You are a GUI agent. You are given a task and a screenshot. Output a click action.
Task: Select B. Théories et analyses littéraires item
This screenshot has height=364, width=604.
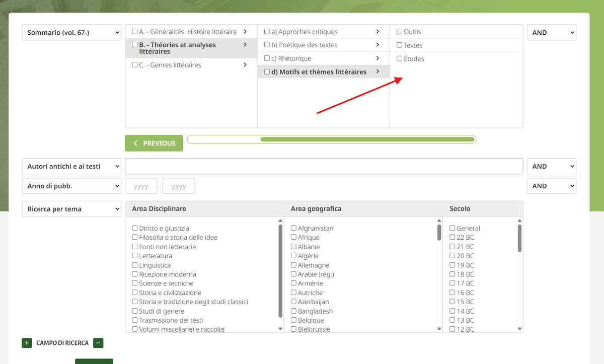coord(178,48)
